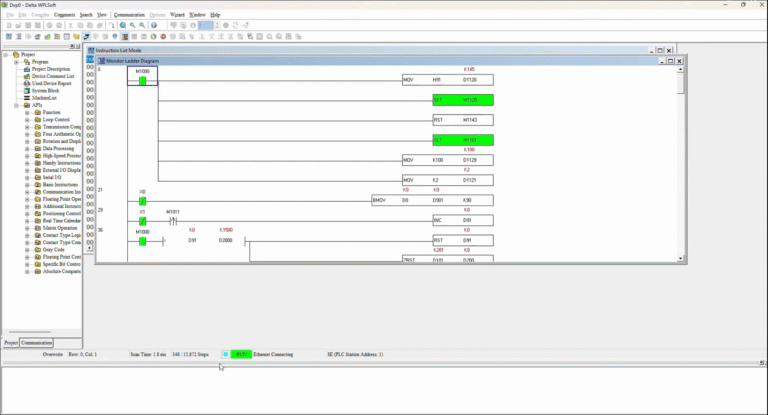Click the M1000 contact on rung 0
768x415 pixels.
[x=143, y=81]
